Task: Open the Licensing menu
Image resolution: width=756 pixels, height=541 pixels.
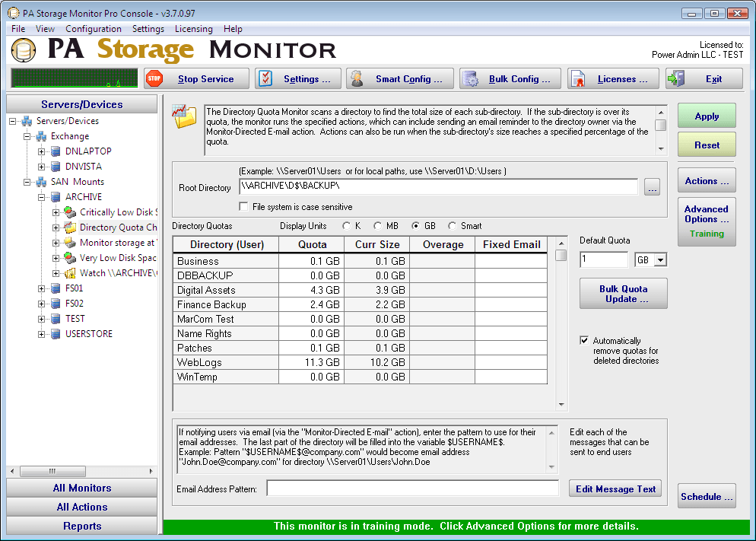Action: pos(194,29)
